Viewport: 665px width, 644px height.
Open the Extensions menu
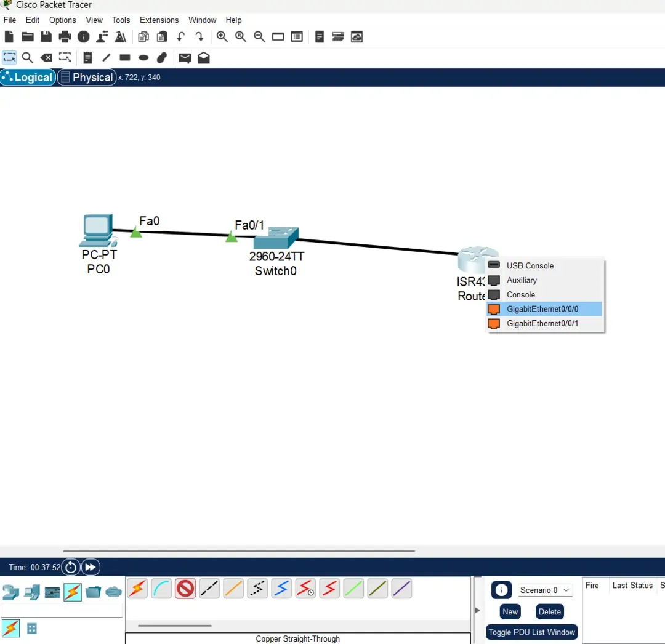pyautogui.click(x=159, y=20)
